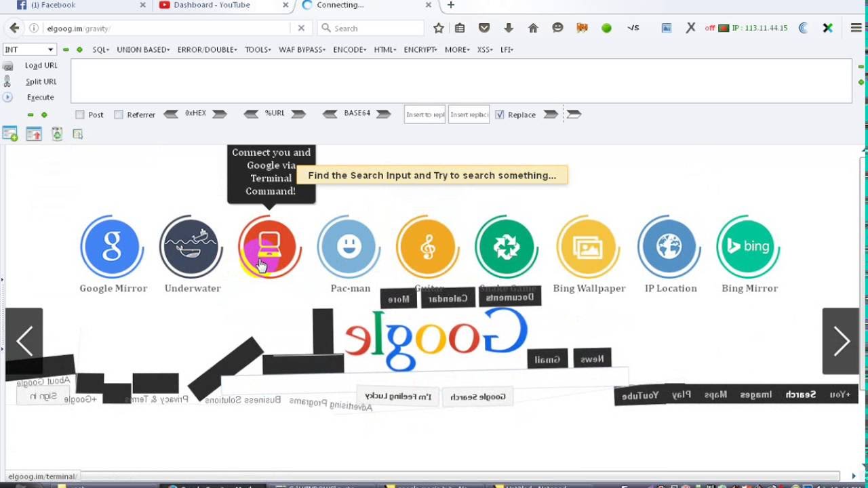Open the Firefox hamburger menu
The image size is (868, 488).
tap(856, 28)
